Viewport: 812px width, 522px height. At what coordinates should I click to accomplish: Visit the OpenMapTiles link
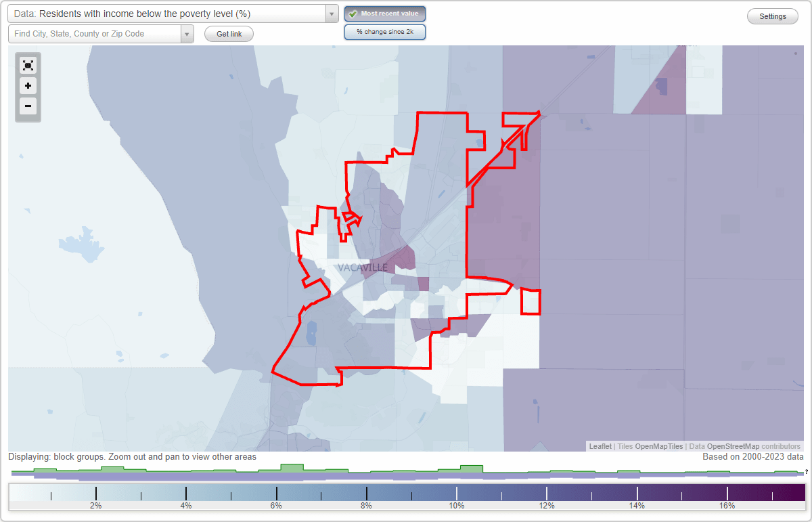(x=660, y=446)
